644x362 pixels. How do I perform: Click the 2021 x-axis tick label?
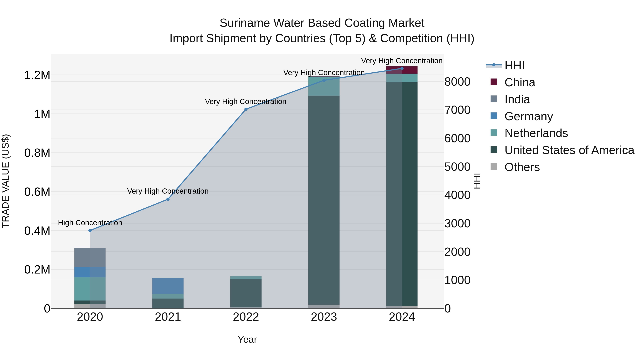click(x=168, y=317)
